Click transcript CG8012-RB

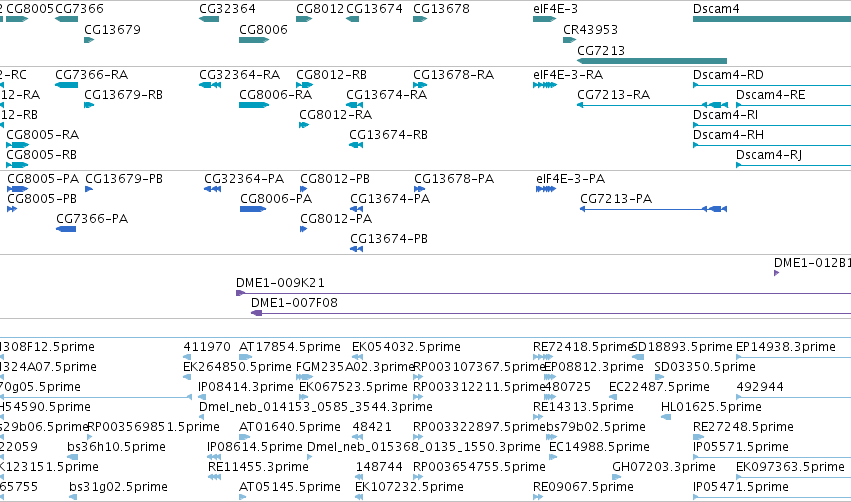pyautogui.click(x=332, y=74)
